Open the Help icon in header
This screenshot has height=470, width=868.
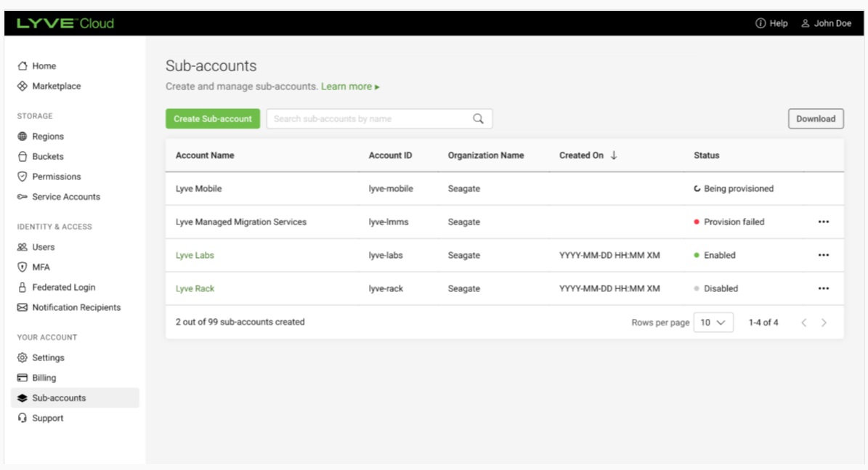[x=760, y=23]
